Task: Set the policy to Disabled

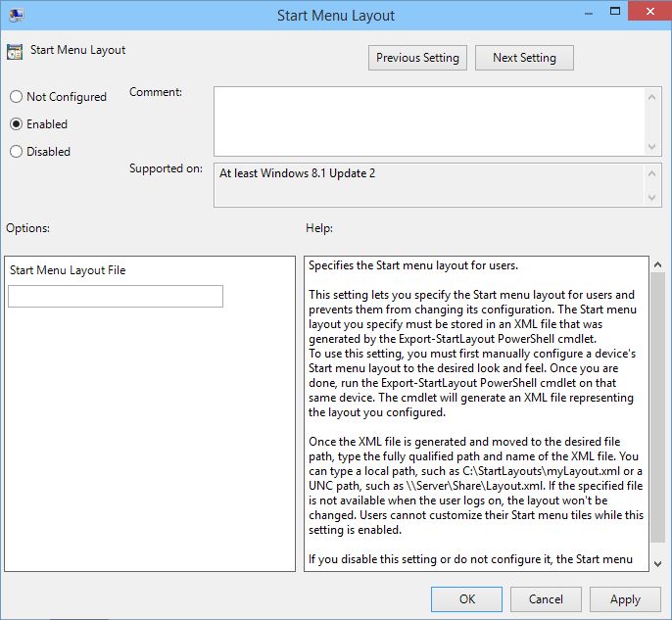Action: point(16,152)
